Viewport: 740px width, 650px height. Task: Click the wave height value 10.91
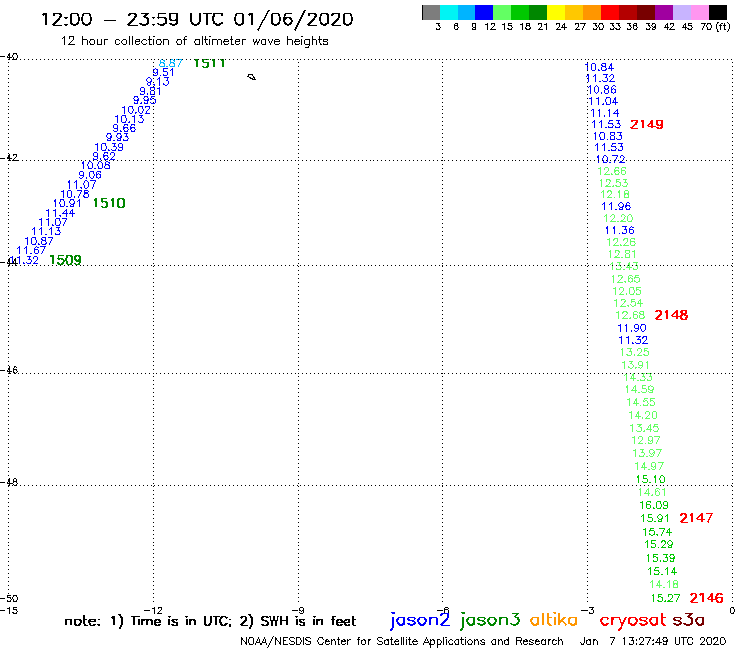(67, 203)
